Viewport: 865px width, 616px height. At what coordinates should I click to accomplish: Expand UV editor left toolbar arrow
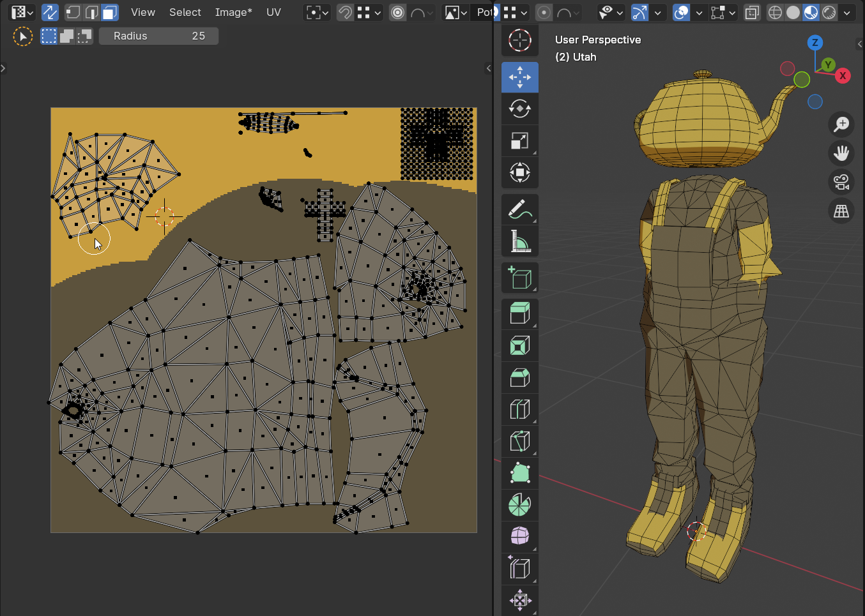point(3,68)
